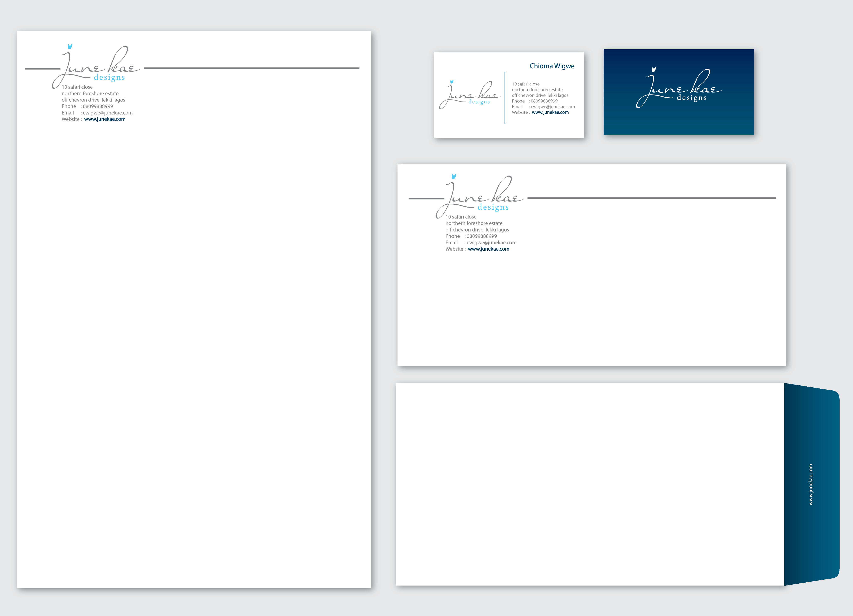Click the vertical www.junekae.com text on the envelope flap

810,484
